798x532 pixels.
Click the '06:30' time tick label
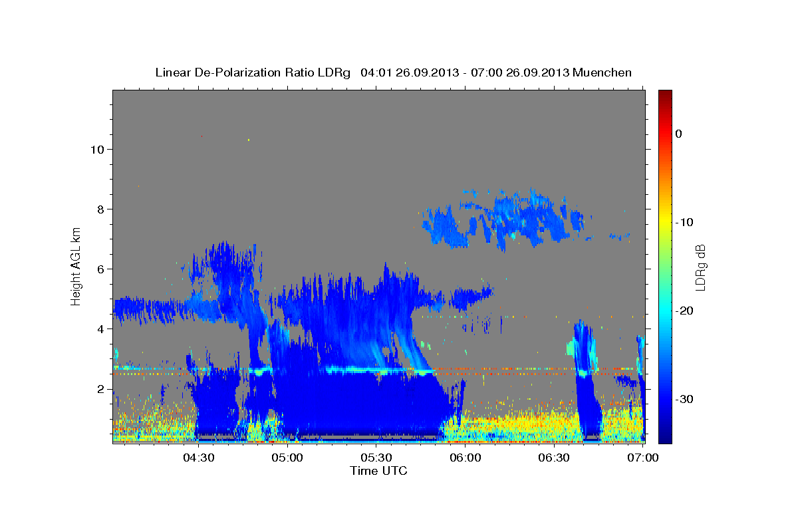[554, 458]
